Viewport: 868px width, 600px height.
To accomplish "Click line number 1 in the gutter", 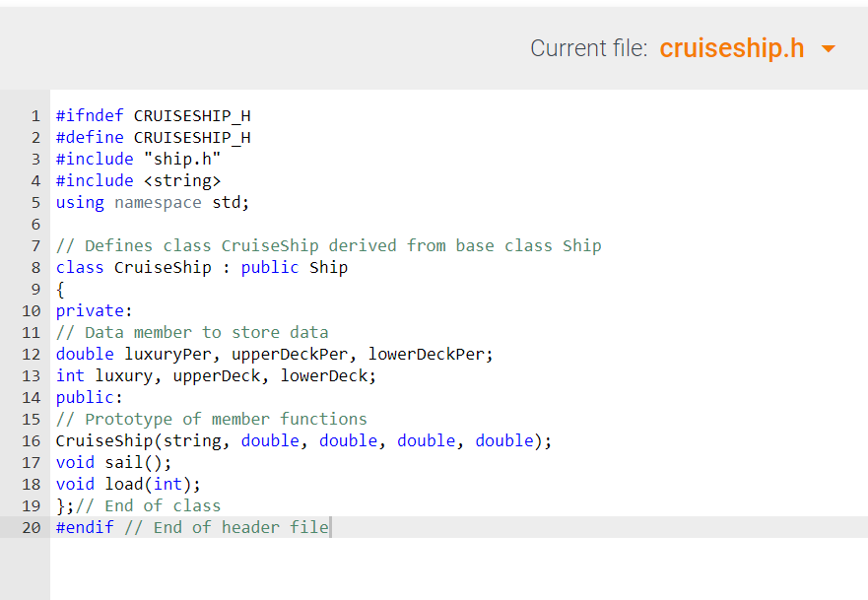I will (x=36, y=115).
